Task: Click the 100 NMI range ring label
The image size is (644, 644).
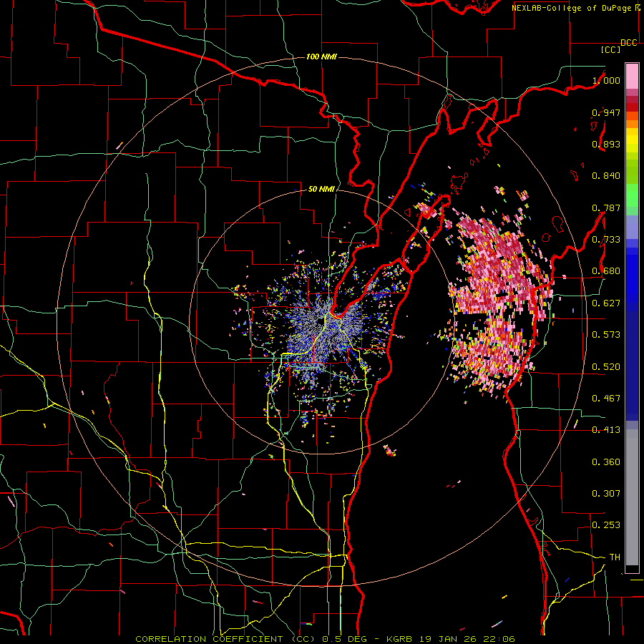Action: (x=321, y=57)
